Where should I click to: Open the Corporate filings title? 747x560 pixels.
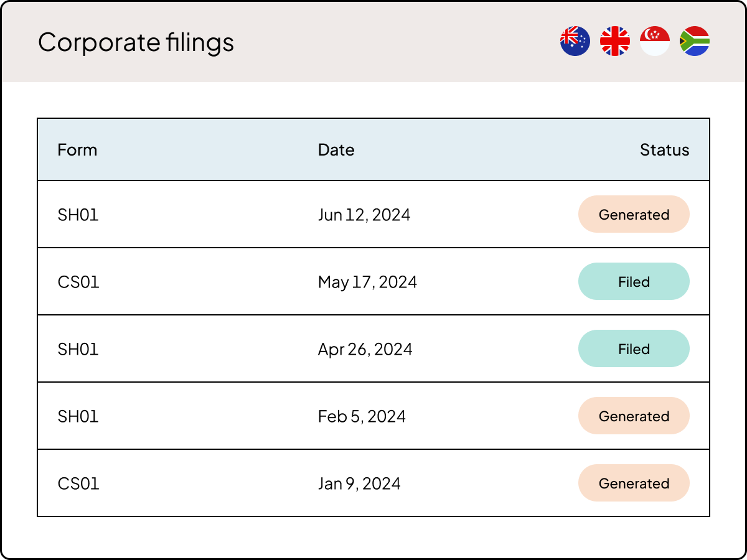pos(136,42)
